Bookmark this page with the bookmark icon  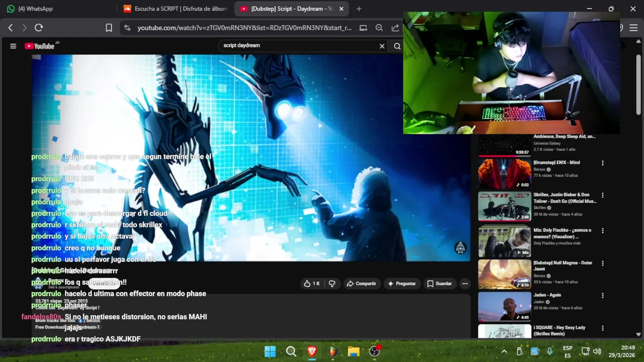pos(109,28)
